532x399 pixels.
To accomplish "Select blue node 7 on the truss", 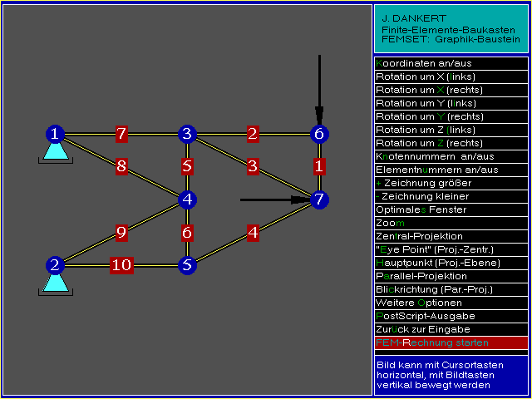I will (x=320, y=199).
